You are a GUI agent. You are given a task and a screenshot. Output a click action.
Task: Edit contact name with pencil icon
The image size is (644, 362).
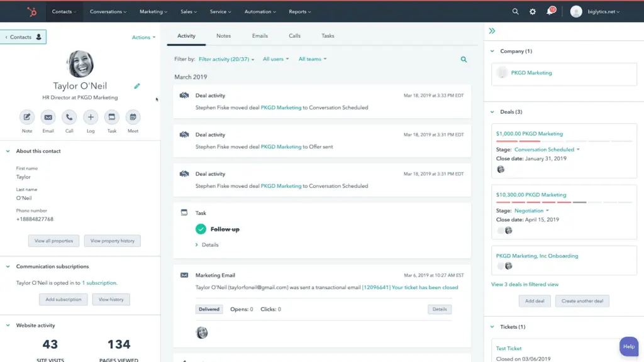point(136,86)
